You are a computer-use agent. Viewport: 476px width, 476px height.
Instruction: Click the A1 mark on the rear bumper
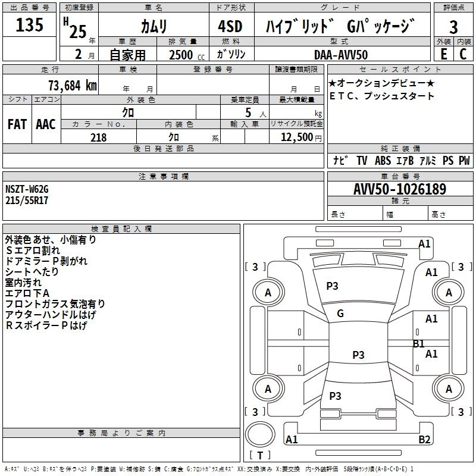click(x=292, y=440)
